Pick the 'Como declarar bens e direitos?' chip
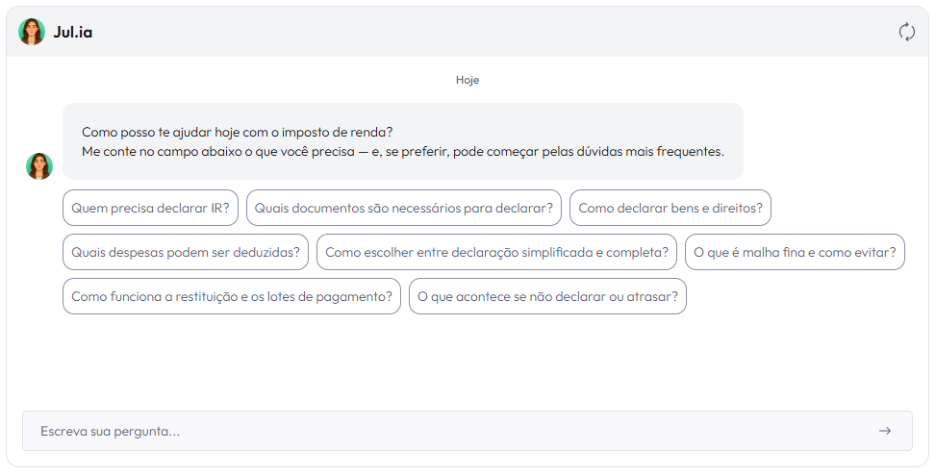This screenshot has width=936, height=475. pyautogui.click(x=670, y=208)
